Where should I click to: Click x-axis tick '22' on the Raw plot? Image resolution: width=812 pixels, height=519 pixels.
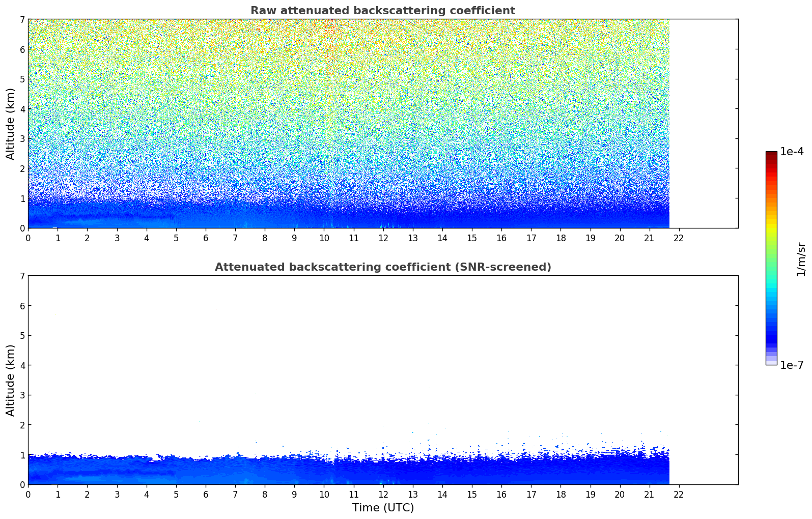click(x=679, y=238)
